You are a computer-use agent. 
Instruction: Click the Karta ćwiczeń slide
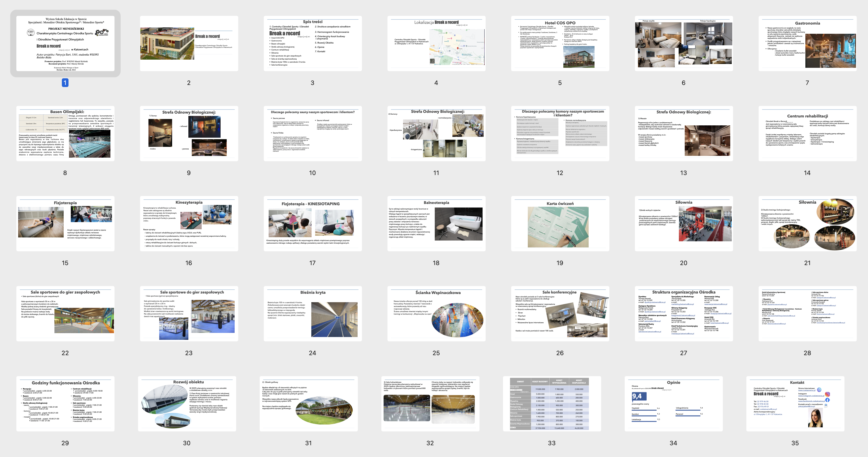pyautogui.click(x=560, y=223)
